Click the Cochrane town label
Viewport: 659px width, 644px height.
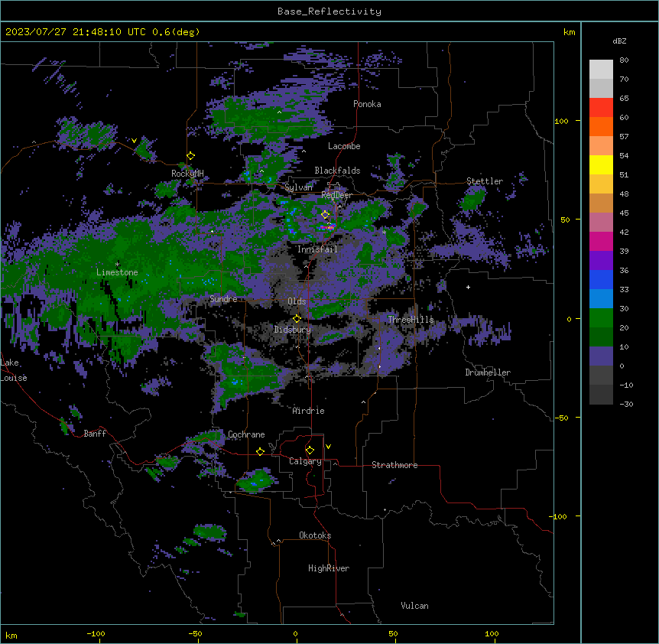pyautogui.click(x=246, y=434)
